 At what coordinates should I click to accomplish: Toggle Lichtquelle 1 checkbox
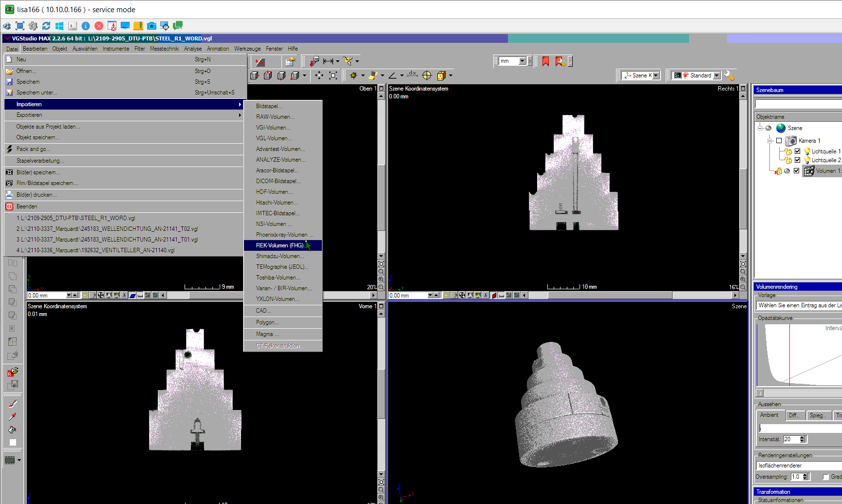coord(797,151)
